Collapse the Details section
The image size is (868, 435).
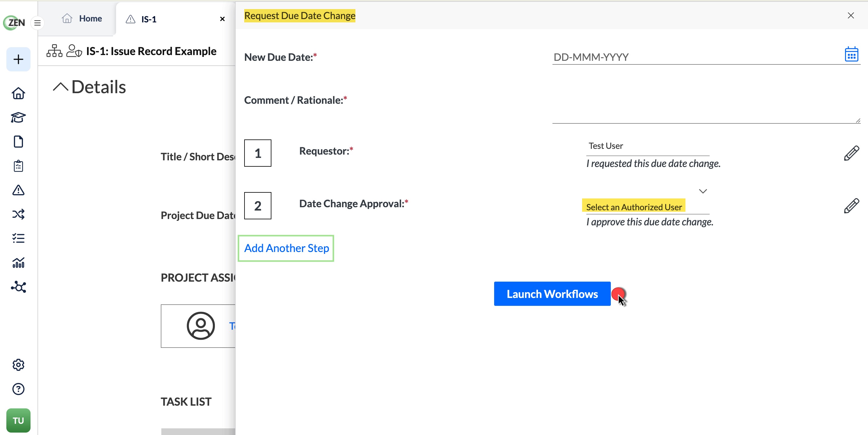pos(61,87)
